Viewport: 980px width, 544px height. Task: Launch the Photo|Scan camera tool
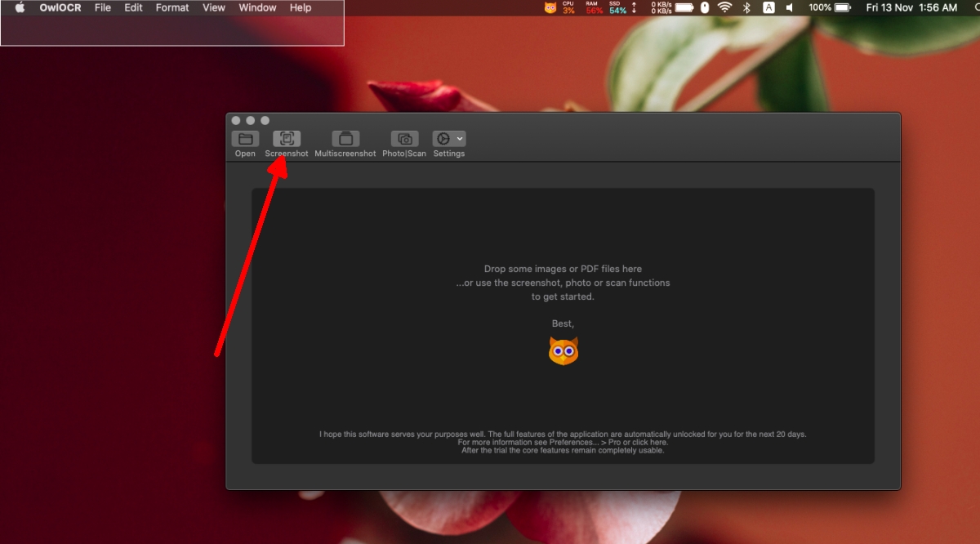[x=404, y=139]
